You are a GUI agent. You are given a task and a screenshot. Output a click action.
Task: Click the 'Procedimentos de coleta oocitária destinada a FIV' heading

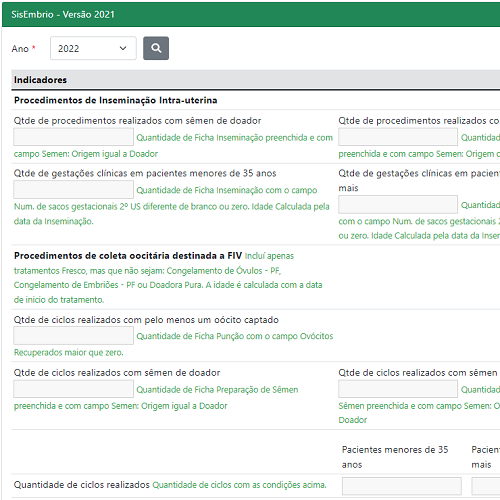point(128,256)
